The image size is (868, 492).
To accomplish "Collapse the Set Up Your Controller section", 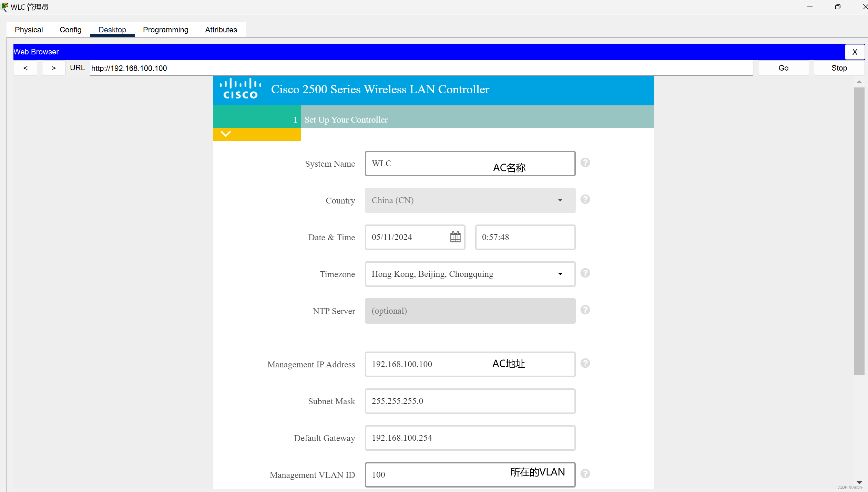I will (x=226, y=134).
